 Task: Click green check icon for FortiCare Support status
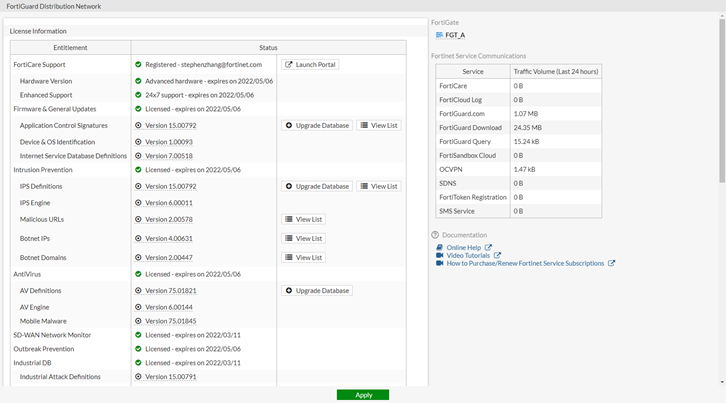[138, 65]
